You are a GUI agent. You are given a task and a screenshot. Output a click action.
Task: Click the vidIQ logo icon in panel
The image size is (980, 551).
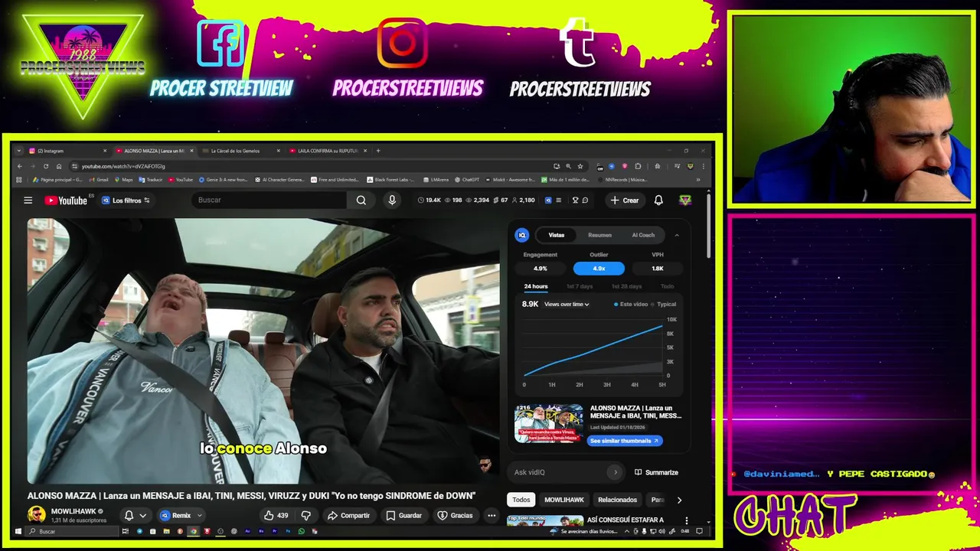point(522,235)
